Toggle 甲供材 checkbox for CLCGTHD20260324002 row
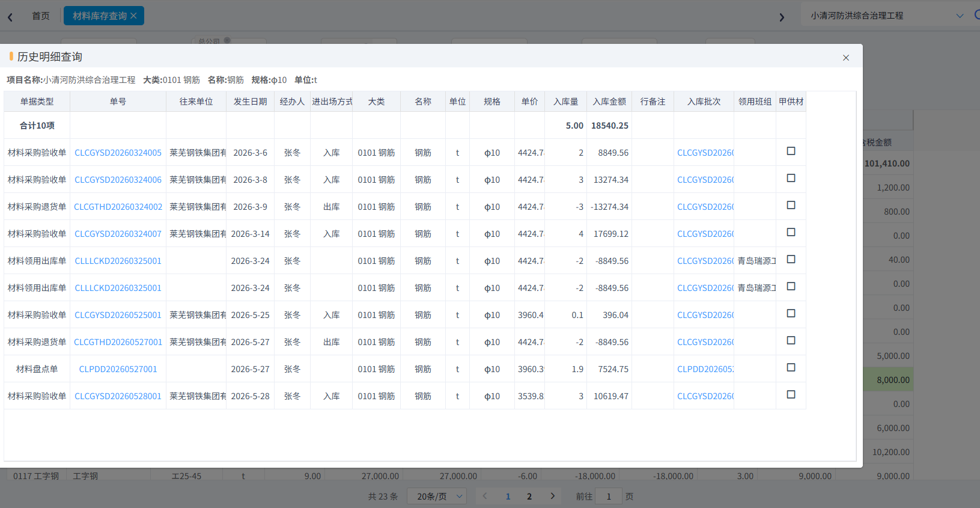 click(791, 205)
